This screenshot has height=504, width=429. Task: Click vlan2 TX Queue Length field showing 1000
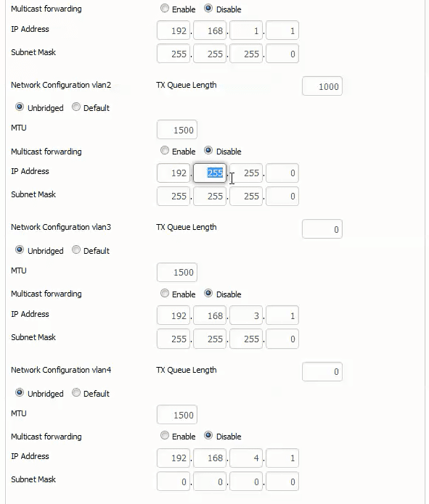[322, 86]
